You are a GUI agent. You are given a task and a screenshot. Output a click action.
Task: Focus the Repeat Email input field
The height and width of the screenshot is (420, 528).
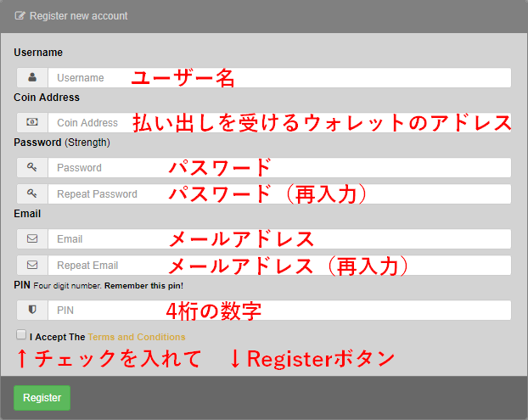tap(279, 266)
